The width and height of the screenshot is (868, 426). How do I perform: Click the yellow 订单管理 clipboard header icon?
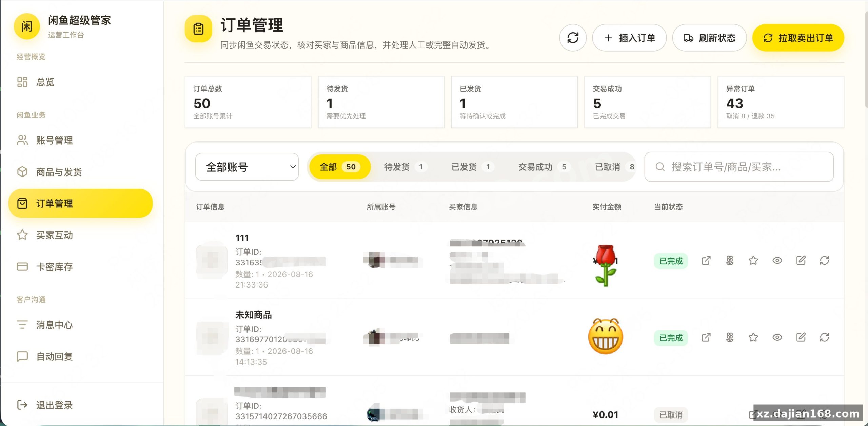[198, 29]
